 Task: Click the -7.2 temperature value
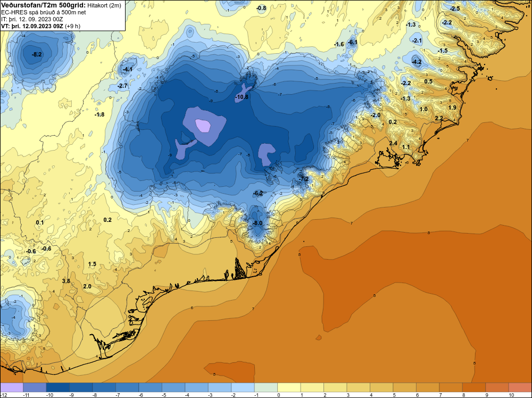304,179
